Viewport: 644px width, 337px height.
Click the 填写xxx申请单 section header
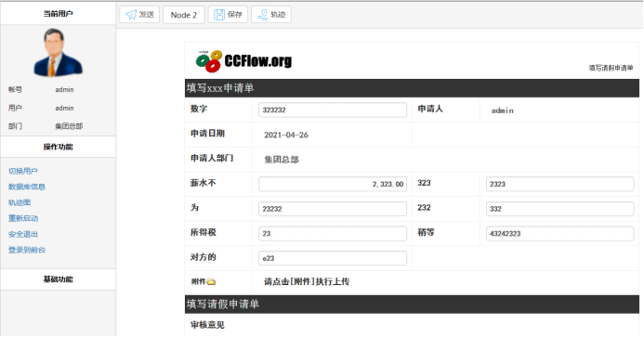(412, 88)
